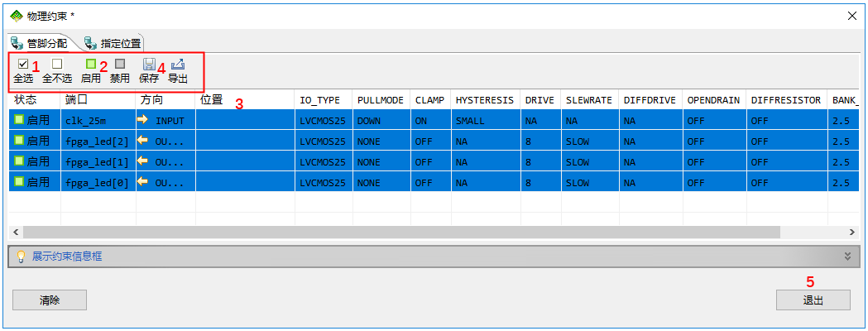Screen dimensions: 868x331
Task: Click the IO_TYPE column header
Action: [x=320, y=100]
